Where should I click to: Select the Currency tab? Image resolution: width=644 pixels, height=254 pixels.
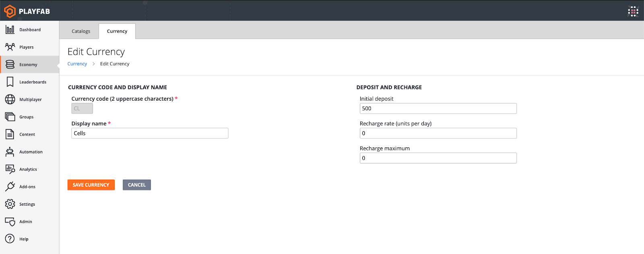click(x=117, y=31)
